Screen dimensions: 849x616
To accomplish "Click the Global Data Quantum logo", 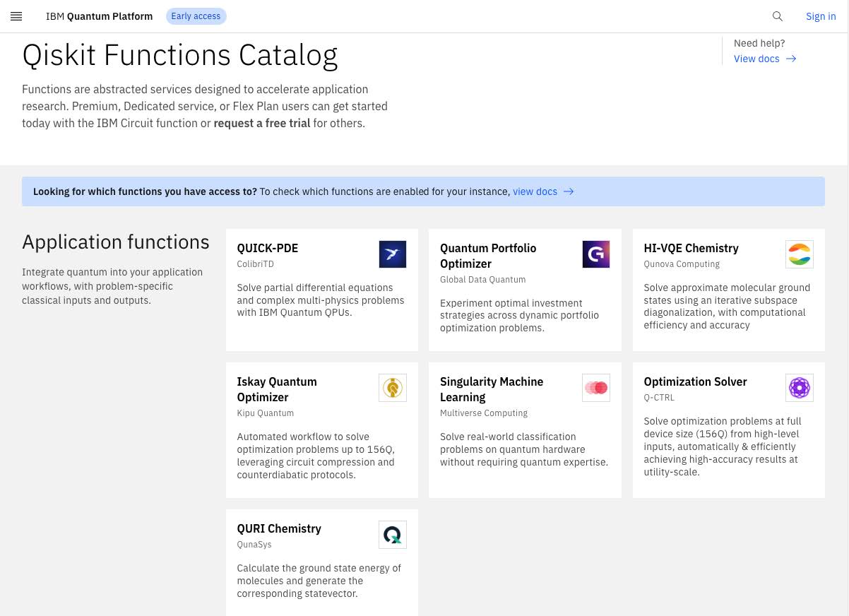I will (x=595, y=254).
